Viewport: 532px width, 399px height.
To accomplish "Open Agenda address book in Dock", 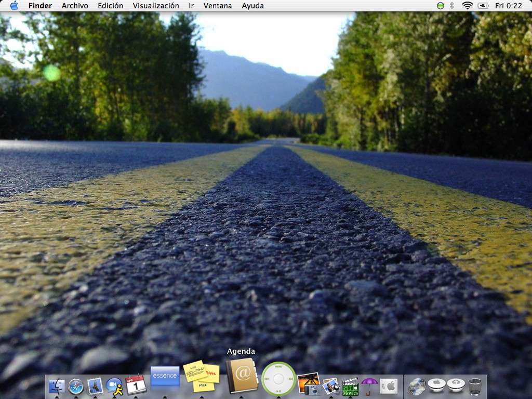I will (241, 376).
